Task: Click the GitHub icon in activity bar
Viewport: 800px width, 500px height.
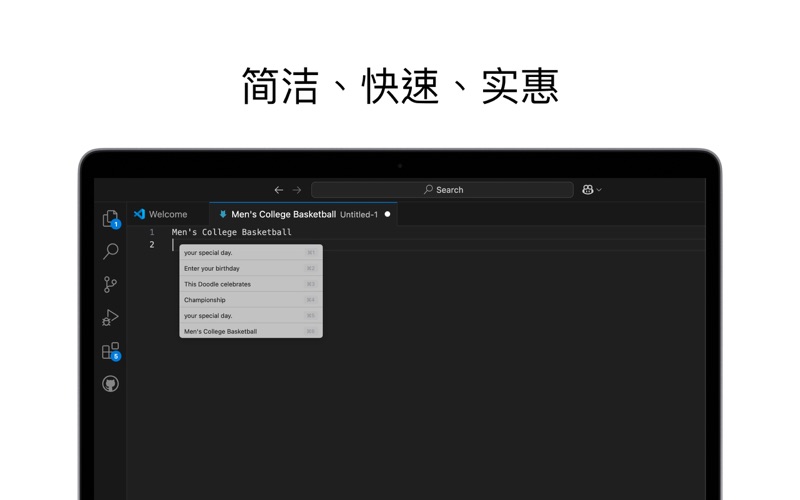Action: [x=110, y=384]
